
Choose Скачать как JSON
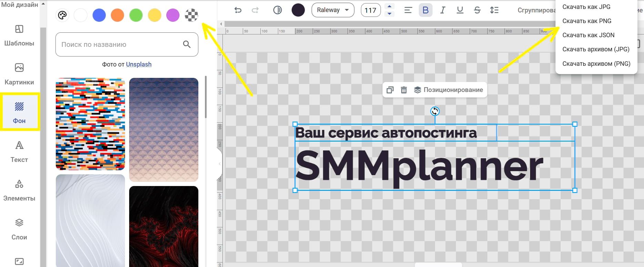point(588,35)
